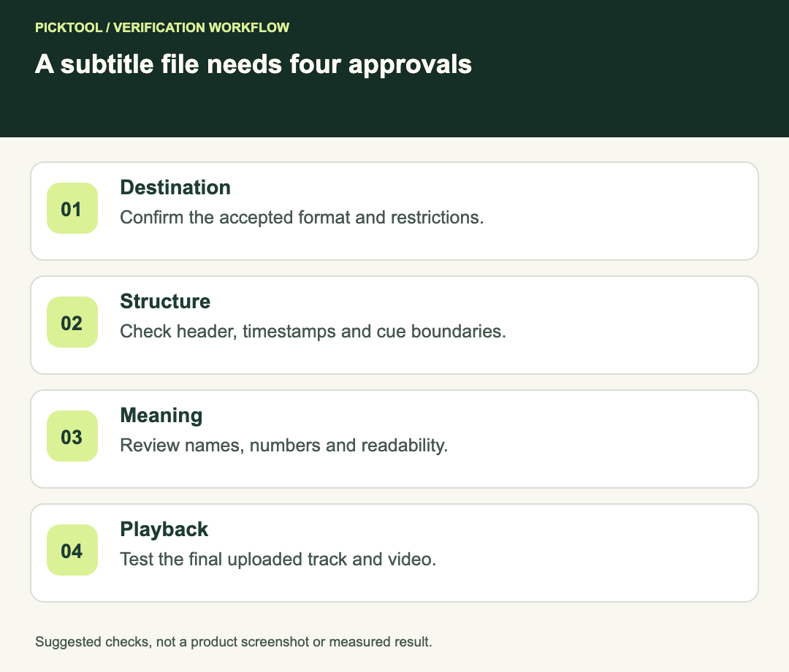Select the Meaning heading
This screenshot has width=789, height=672.
pyautogui.click(x=161, y=416)
